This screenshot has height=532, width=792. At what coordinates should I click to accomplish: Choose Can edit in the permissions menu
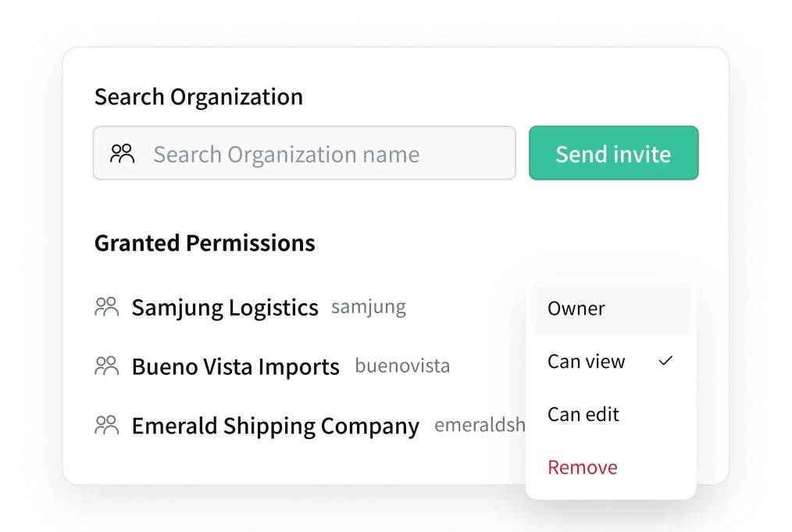583,414
